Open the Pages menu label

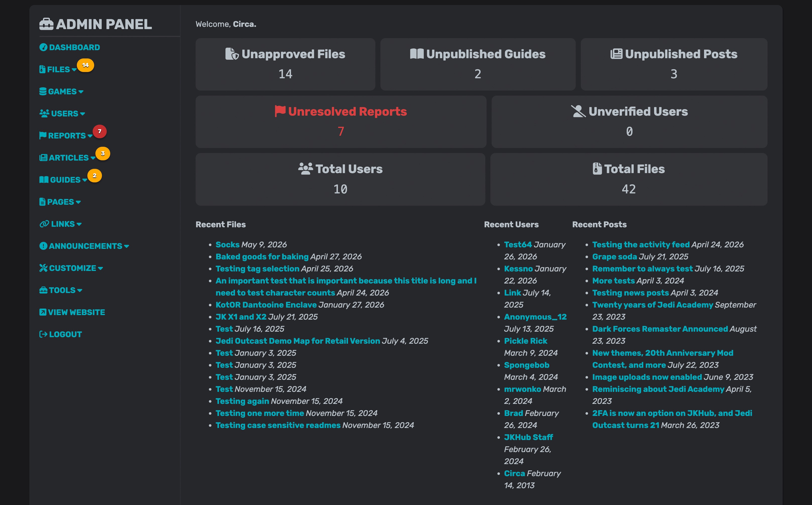click(x=61, y=202)
